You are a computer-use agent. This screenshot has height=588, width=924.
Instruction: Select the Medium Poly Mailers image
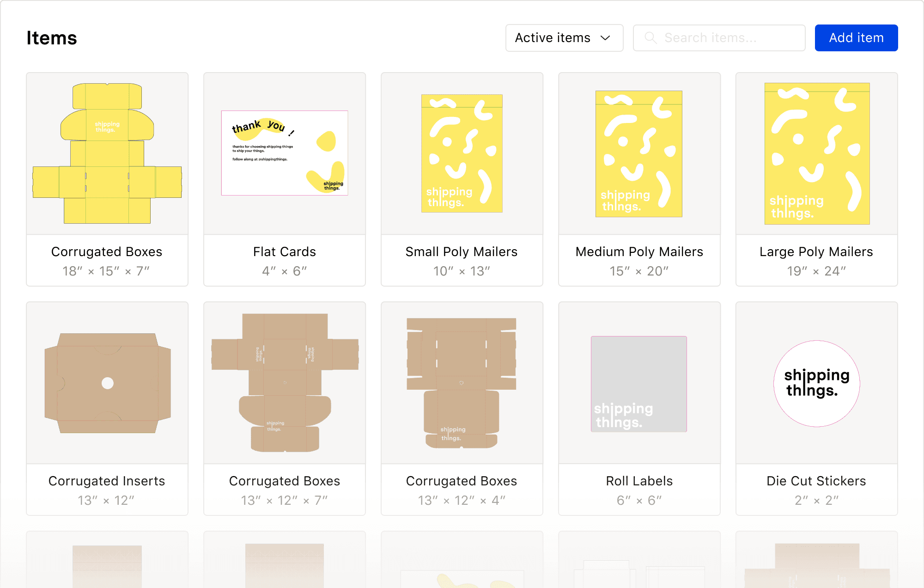pos(639,153)
